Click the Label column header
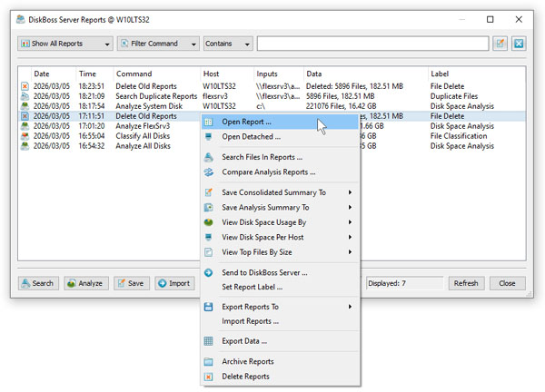Image resolution: width=545 pixels, height=392 pixels. [477, 74]
